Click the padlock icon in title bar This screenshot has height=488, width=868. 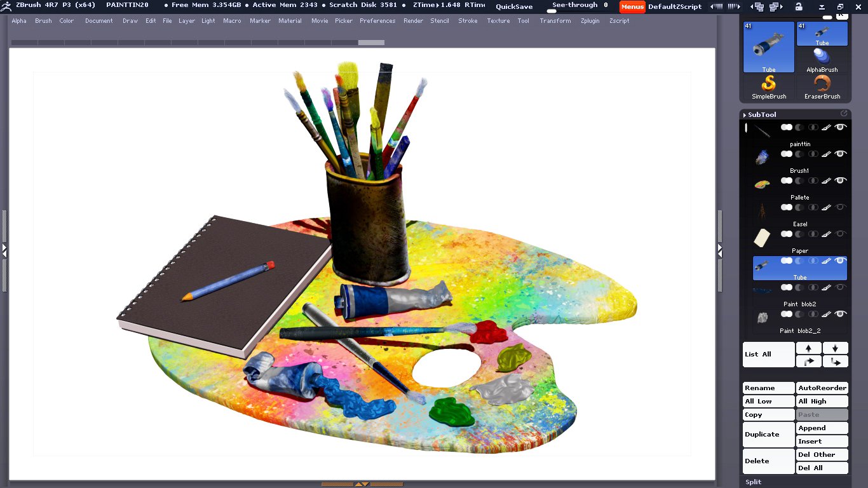[x=798, y=6]
